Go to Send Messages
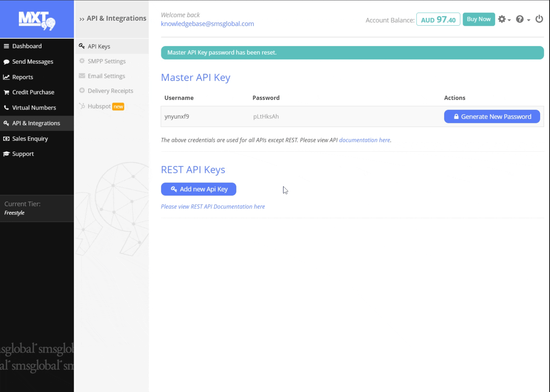The image size is (550, 392). tap(32, 62)
